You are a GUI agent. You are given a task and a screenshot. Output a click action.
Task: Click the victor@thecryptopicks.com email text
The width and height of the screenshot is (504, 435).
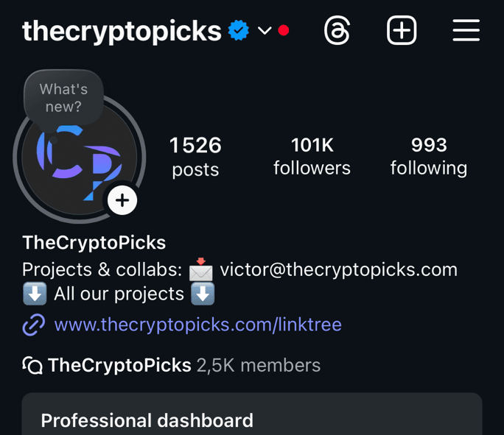tap(338, 269)
